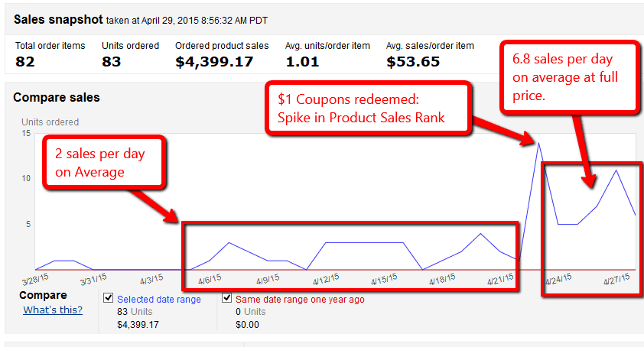Click the Ordered product sales $4,399.17 value

coord(214,62)
